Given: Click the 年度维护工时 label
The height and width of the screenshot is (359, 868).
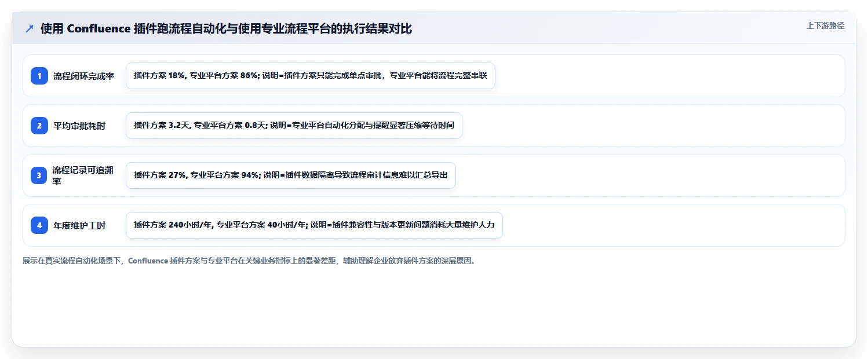Looking at the screenshot, I should (79, 225).
